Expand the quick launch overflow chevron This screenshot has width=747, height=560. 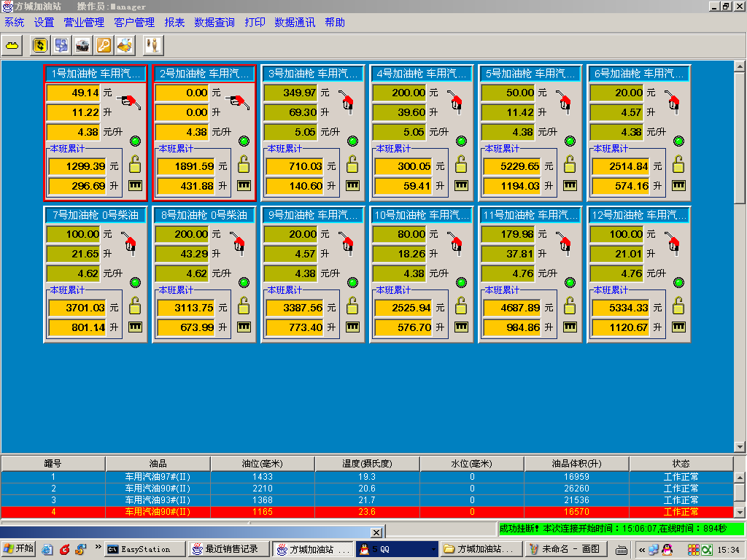coord(98,547)
